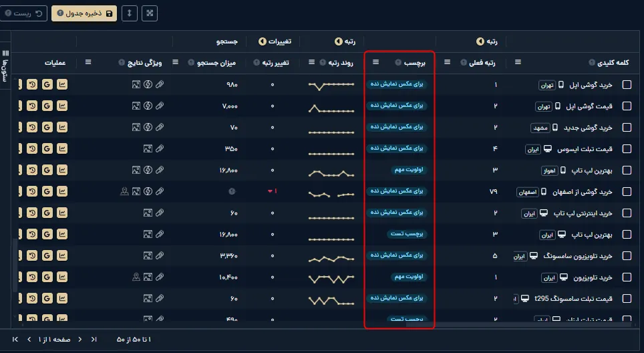Open column menu for میزان جستجو
Image resolution: width=644 pixels, height=353 pixels.
click(x=176, y=62)
